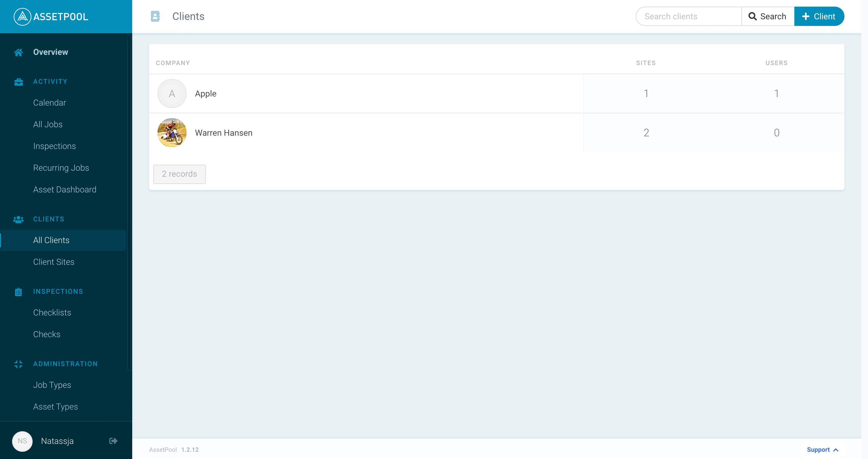
Task: Select Client Sites in the sidebar
Action: tap(54, 262)
